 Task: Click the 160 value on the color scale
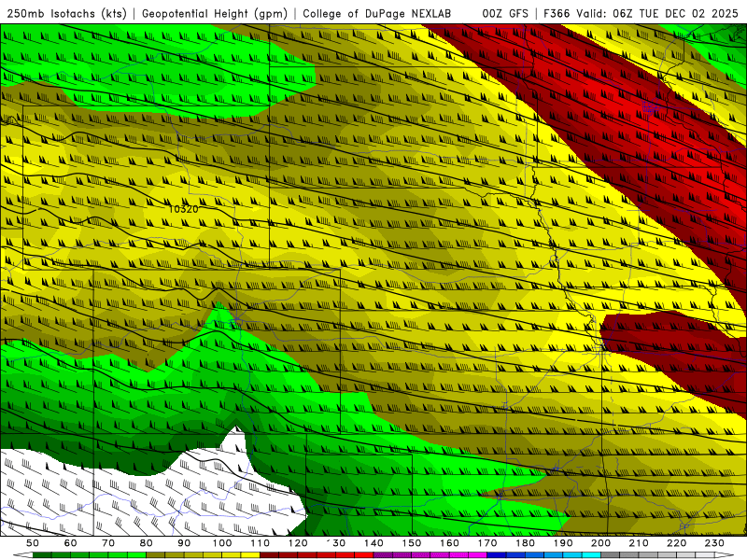[x=449, y=543]
